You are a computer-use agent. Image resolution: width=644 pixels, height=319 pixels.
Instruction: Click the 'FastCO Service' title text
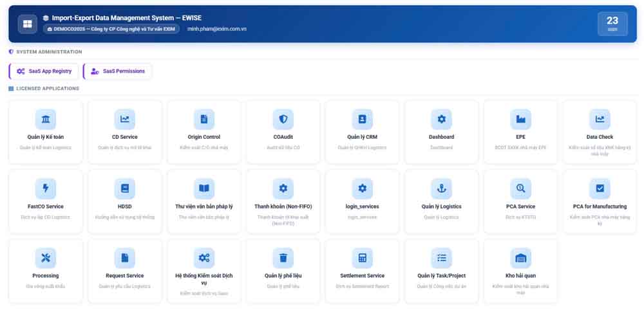coord(46,206)
